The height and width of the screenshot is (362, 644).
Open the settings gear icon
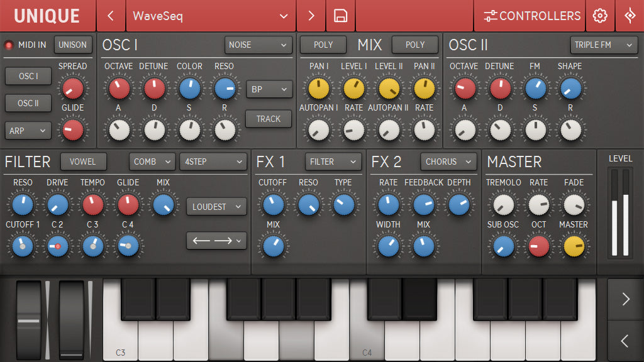tap(600, 16)
